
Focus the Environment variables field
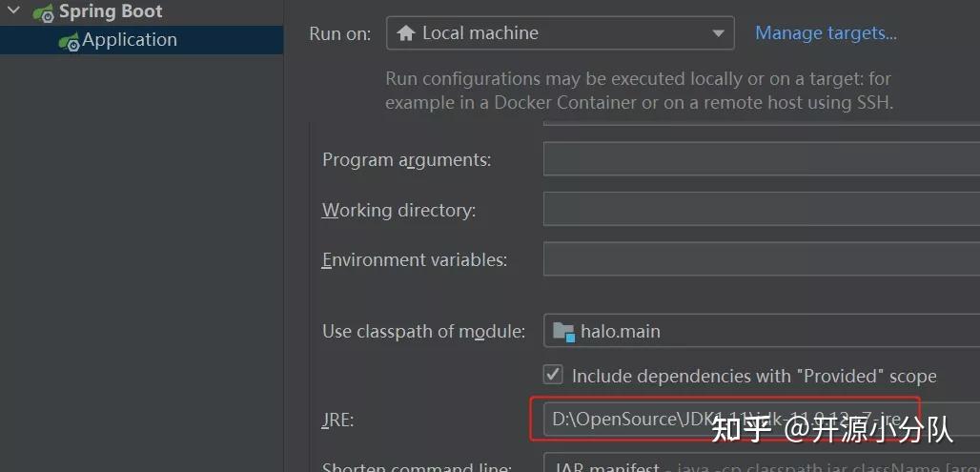762,258
